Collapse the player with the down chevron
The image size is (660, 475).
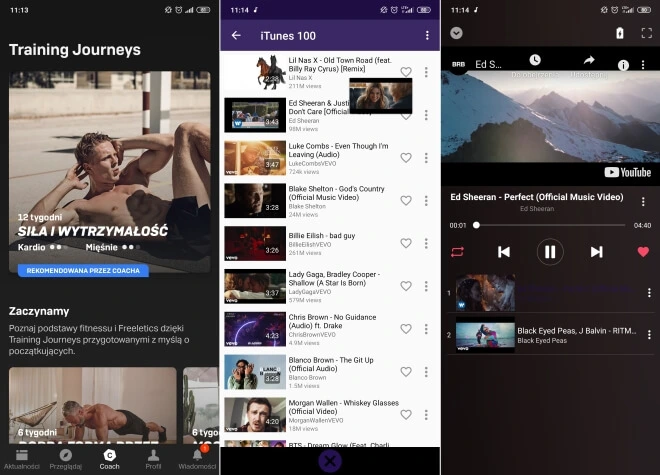(x=457, y=33)
